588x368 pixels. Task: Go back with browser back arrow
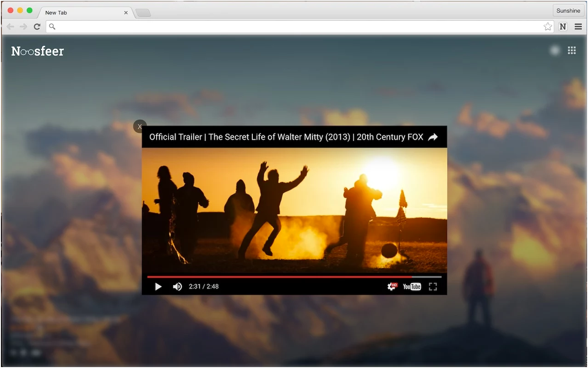tap(10, 27)
